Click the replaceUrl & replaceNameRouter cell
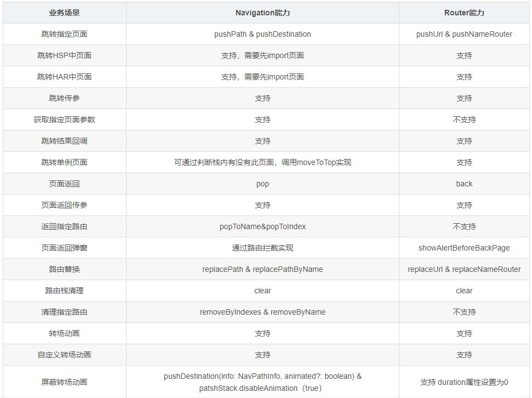The width and height of the screenshot is (532, 398). coord(464,269)
